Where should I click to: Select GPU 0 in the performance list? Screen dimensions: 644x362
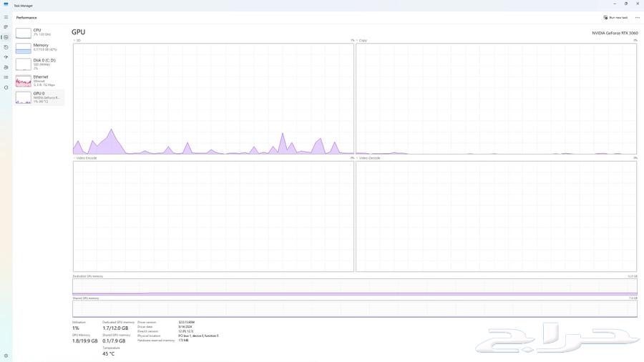[39, 97]
